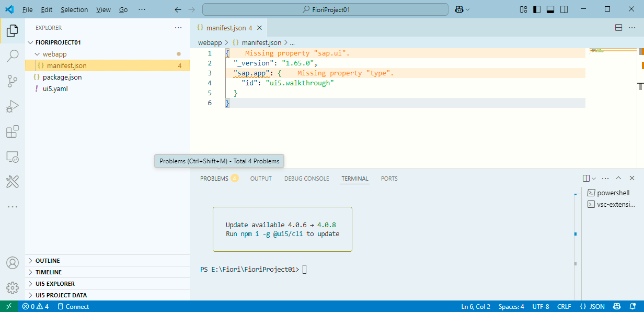
Task: Switch to the PORTS panel tab
Action: (389, 179)
